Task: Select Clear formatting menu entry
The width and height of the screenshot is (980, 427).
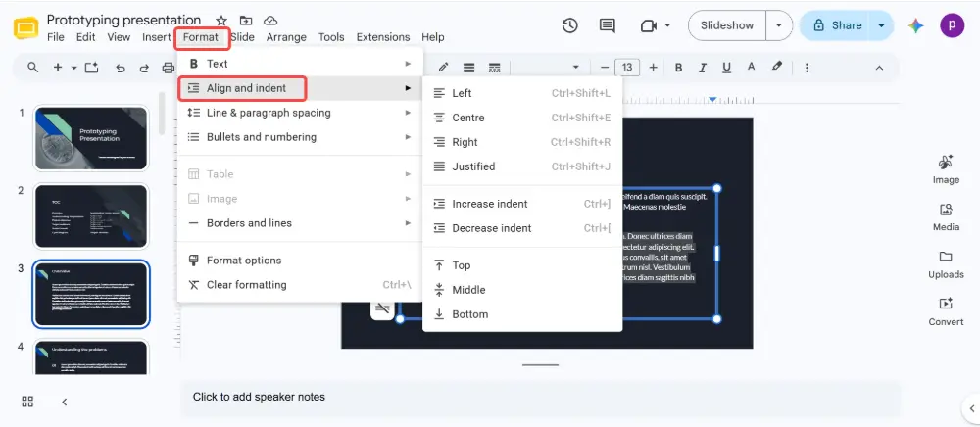Action: pos(300,285)
